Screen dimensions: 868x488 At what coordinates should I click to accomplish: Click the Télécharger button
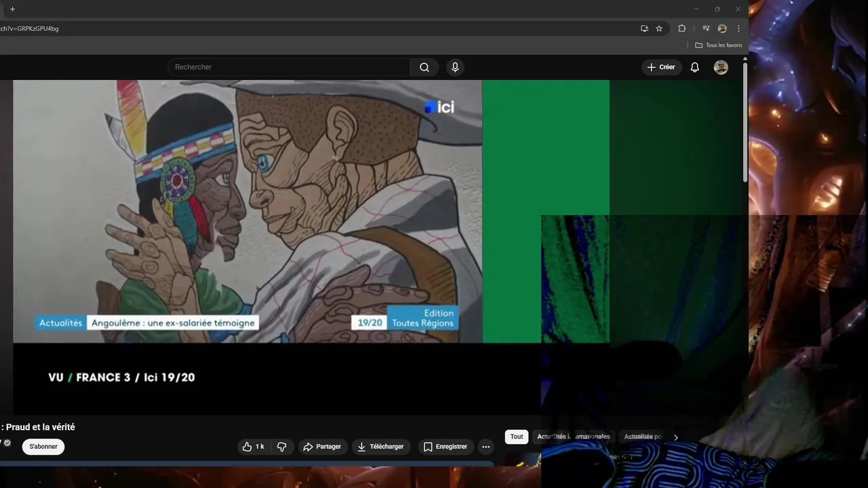tap(381, 447)
